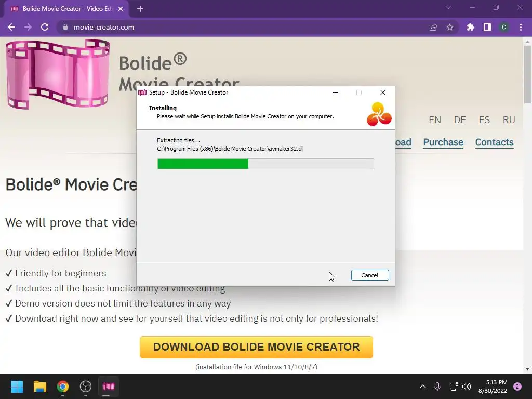Click the Setup dialog title bar icon

coord(142,92)
